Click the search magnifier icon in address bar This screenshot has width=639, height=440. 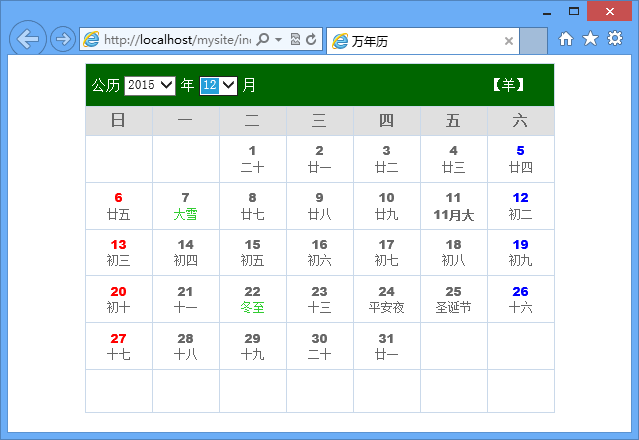(x=263, y=39)
